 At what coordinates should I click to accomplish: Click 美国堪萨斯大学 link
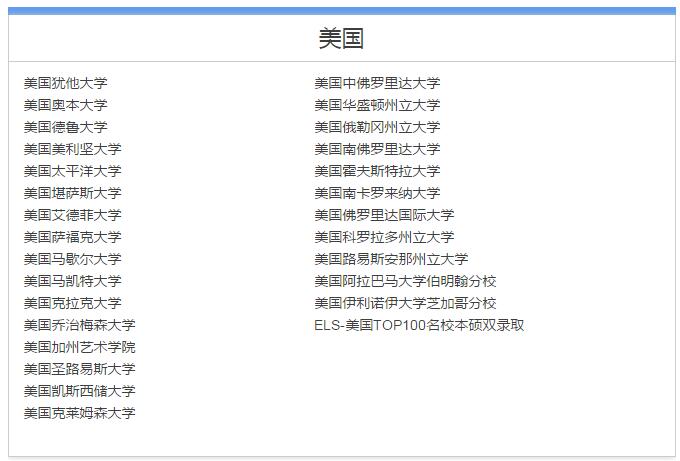(72, 193)
